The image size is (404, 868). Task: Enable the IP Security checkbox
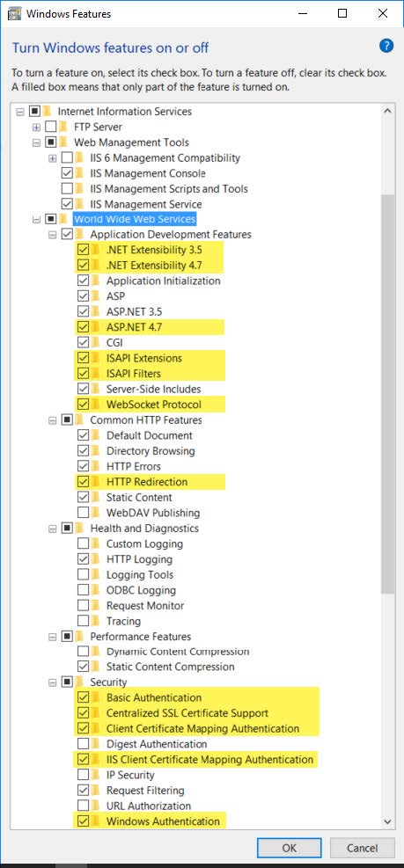[83, 775]
